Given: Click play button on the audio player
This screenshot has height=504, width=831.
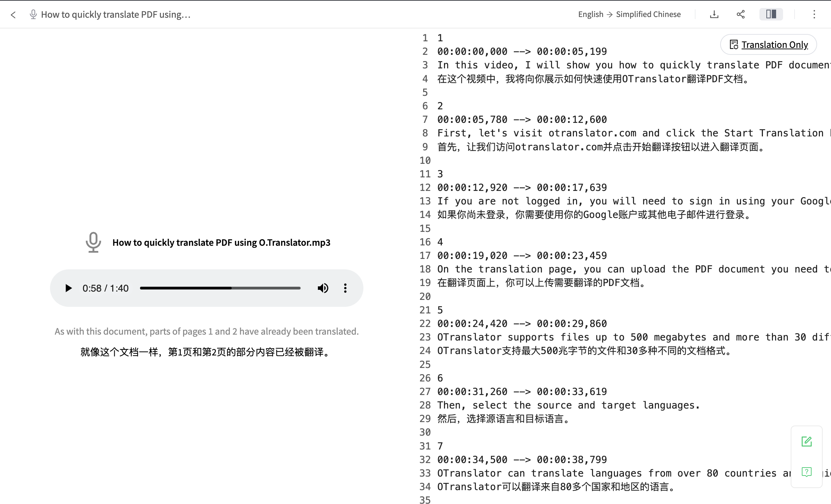Looking at the screenshot, I should pyautogui.click(x=68, y=288).
